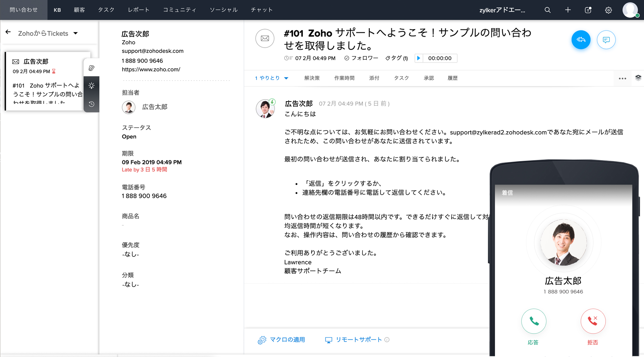Click the plus icon to add new
Viewport: 644px width, 357px height.
(568, 10)
